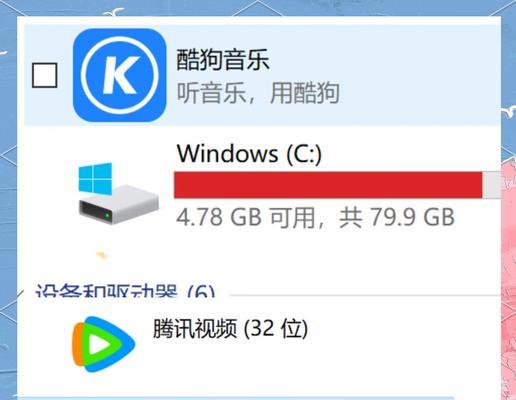The height and width of the screenshot is (400, 516).
Task: Click the red used-space capacity bar
Action: tap(328, 185)
